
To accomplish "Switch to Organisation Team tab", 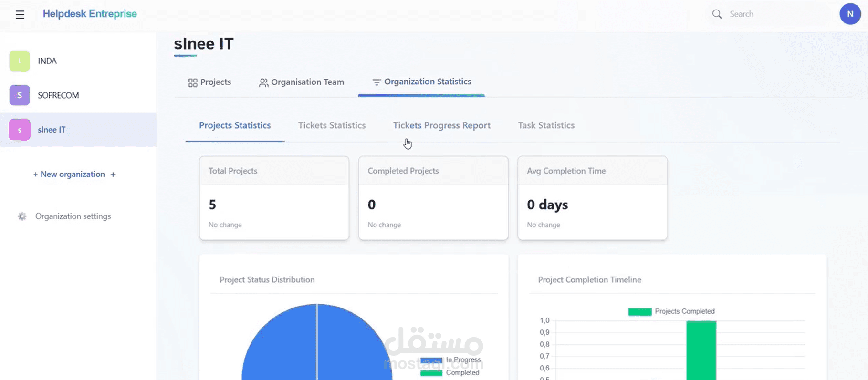I will pyautogui.click(x=301, y=82).
